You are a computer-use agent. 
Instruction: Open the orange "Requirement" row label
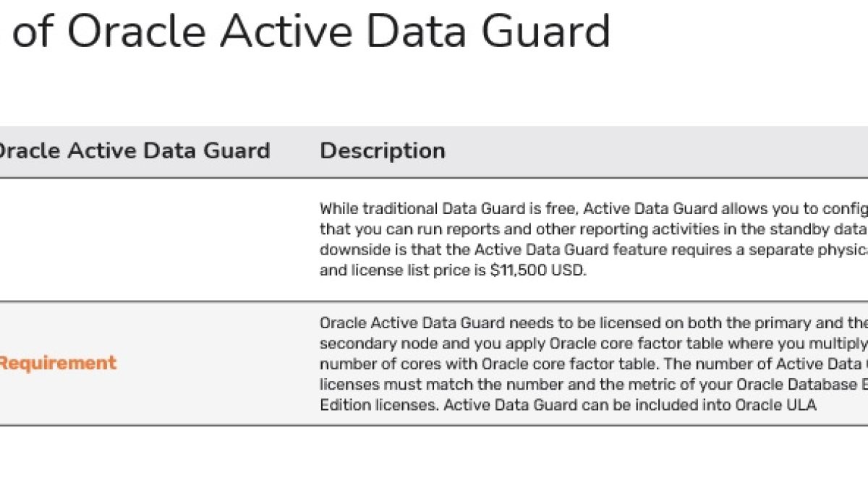56,363
